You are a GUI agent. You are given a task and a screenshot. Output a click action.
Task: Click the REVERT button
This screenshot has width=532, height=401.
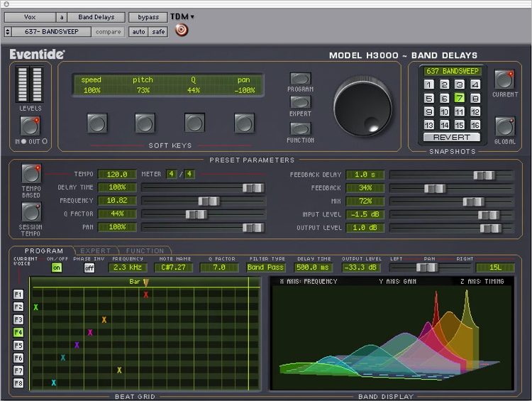point(451,137)
